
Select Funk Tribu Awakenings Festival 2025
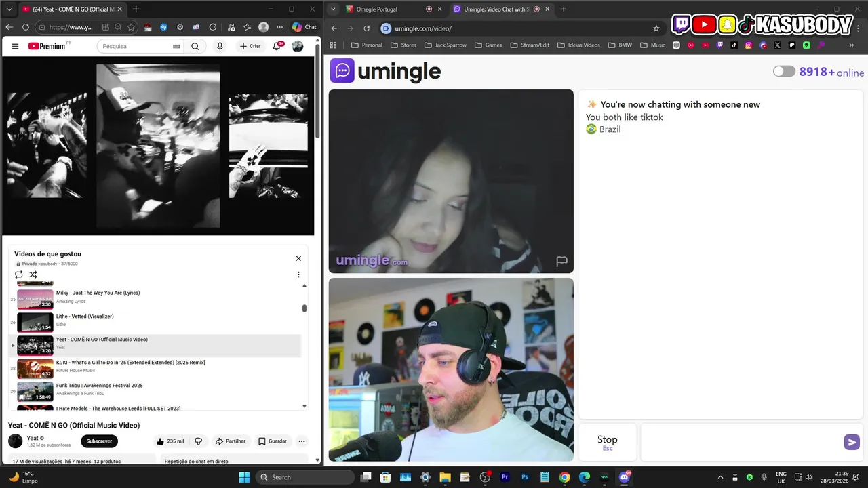(155, 390)
